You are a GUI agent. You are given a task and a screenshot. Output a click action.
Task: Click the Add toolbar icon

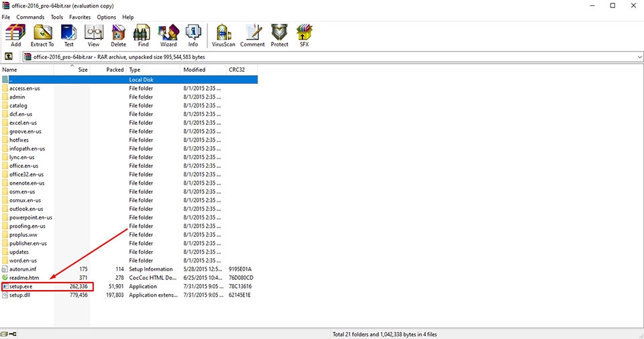[x=15, y=36]
